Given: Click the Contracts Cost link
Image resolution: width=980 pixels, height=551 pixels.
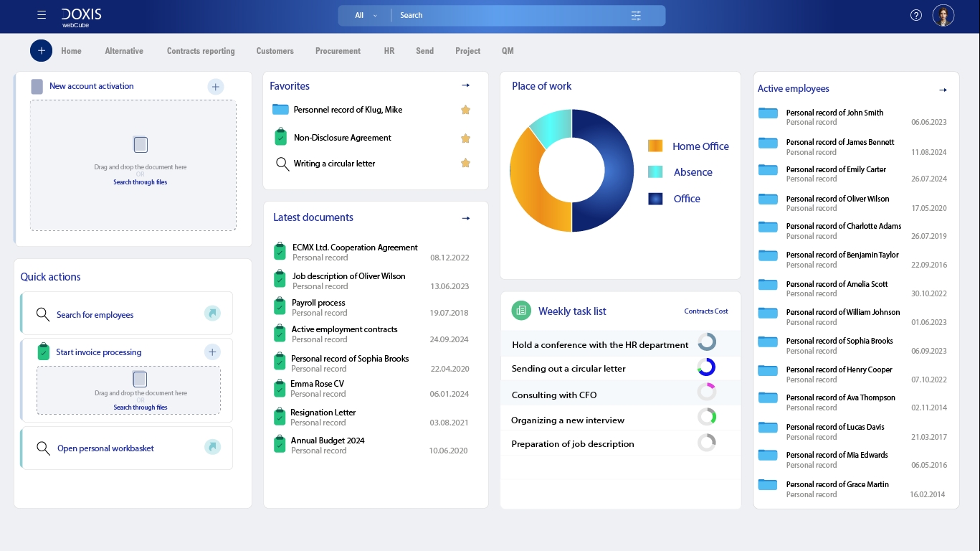Looking at the screenshot, I should tap(705, 311).
